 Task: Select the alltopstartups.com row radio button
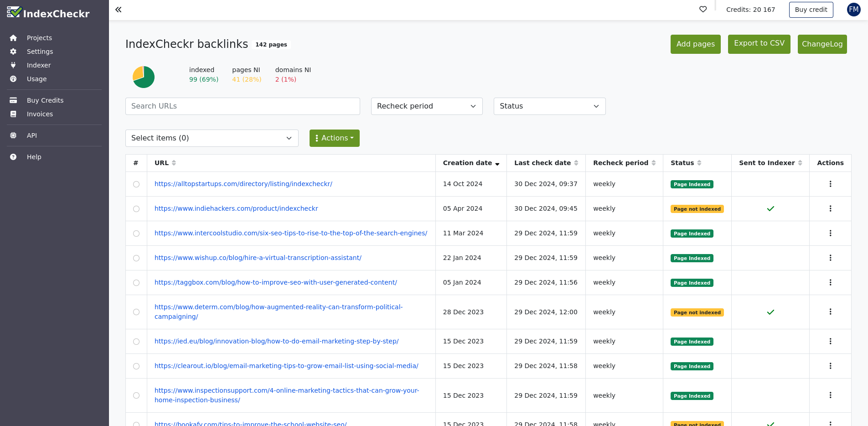point(136,184)
